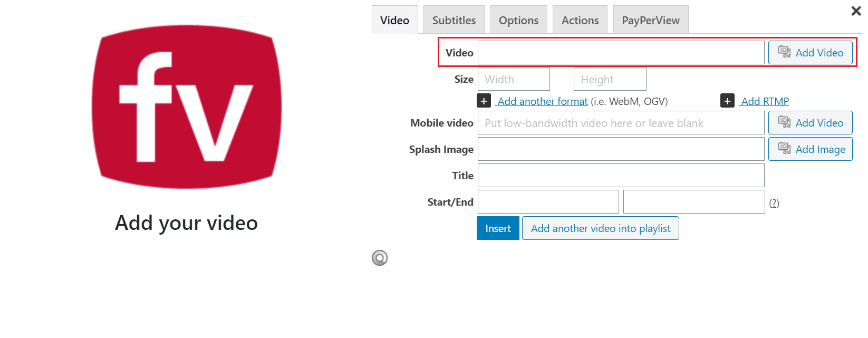868x338 pixels.
Task: Click plus icon beside Add another format
Action: click(484, 101)
